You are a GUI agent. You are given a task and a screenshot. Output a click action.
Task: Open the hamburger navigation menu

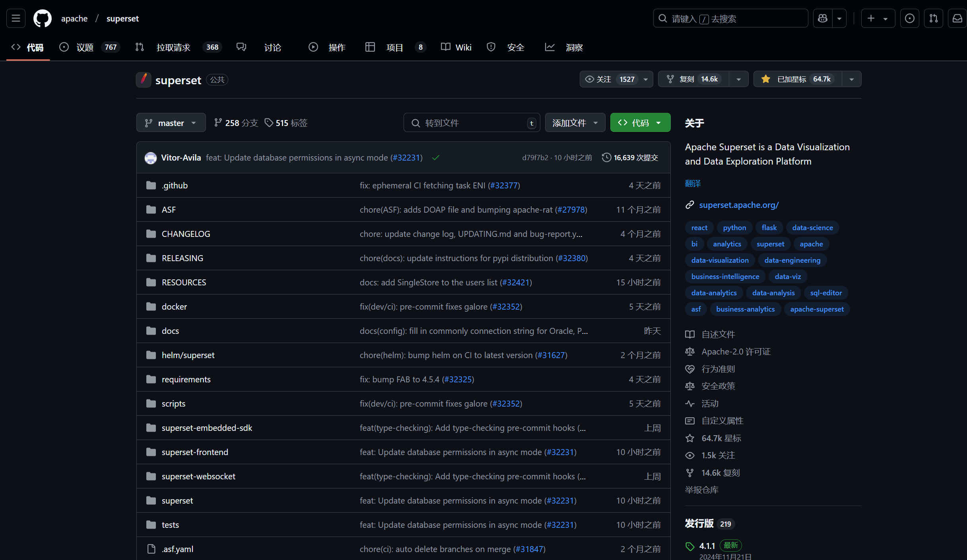16,18
